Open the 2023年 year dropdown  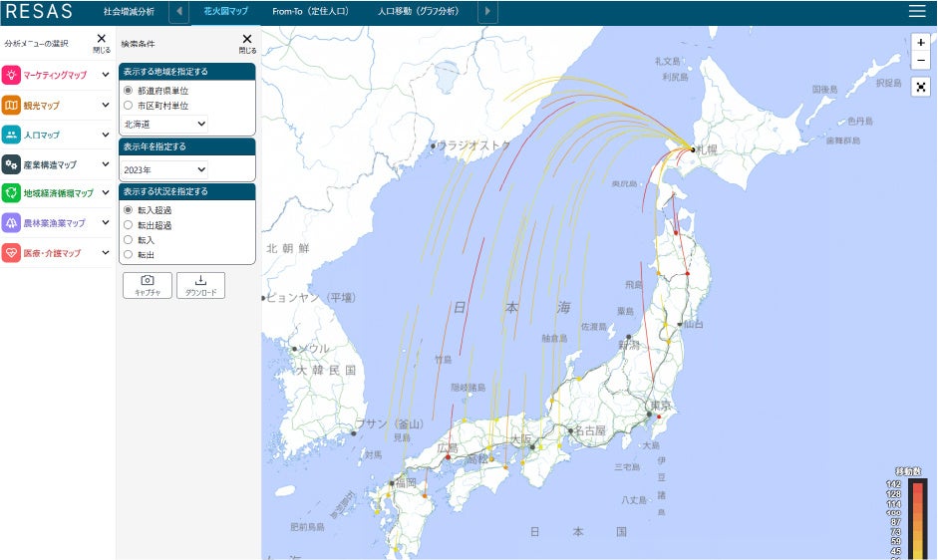(164, 170)
